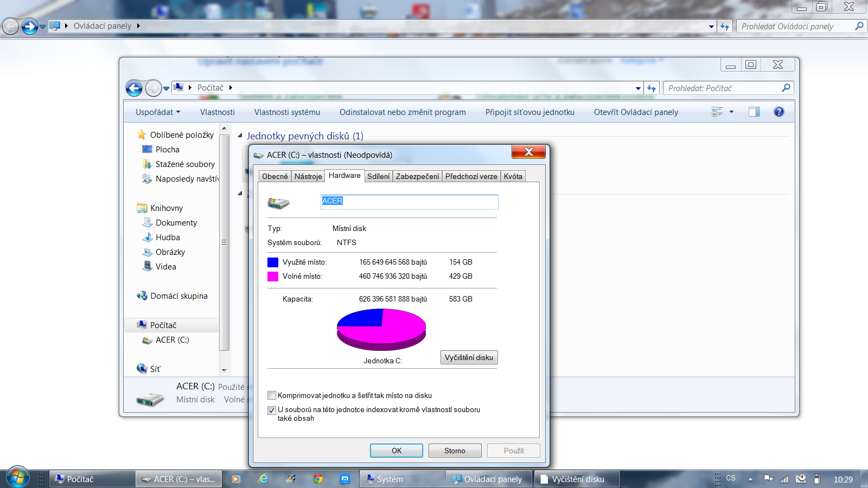
Task: Click search magnifier in Počítač window
Action: [786, 87]
